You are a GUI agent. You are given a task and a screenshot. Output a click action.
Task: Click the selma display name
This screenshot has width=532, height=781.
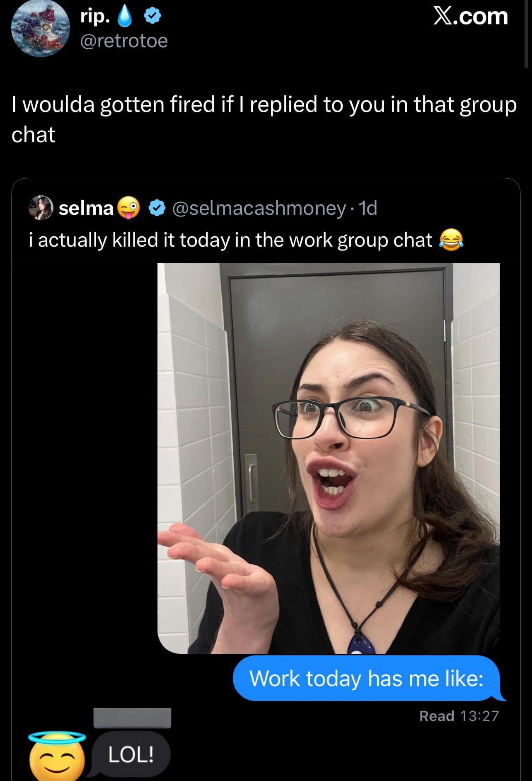coord(86,208)
